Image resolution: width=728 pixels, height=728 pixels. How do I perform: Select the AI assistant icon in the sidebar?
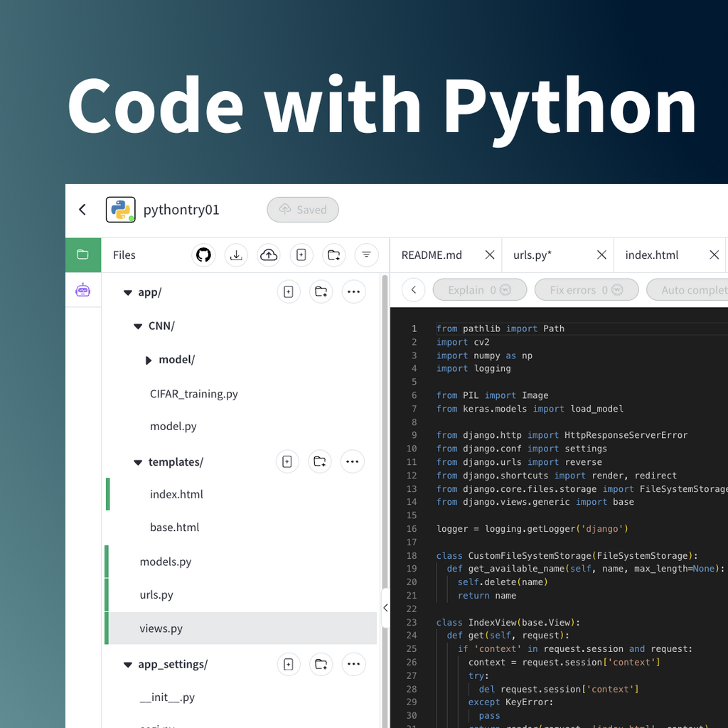point(83,290)
